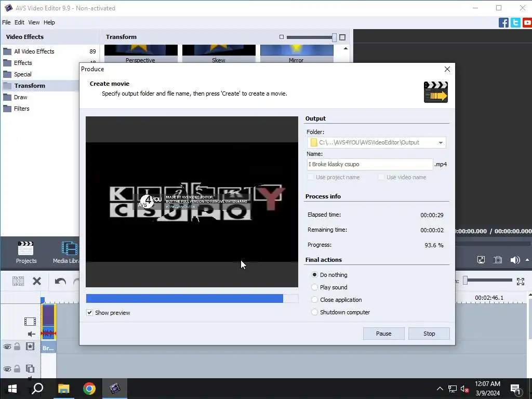Toggle Use project name checkbox
The height and width of the screenshot is (399, 532).
pyautogui.click(x=310, y=177)
